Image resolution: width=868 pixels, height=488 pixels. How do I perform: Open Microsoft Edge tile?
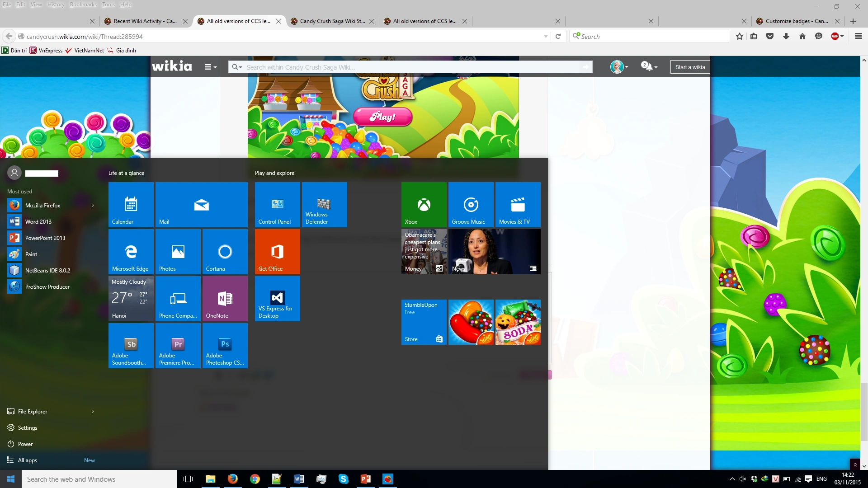(x=131, y=252)
